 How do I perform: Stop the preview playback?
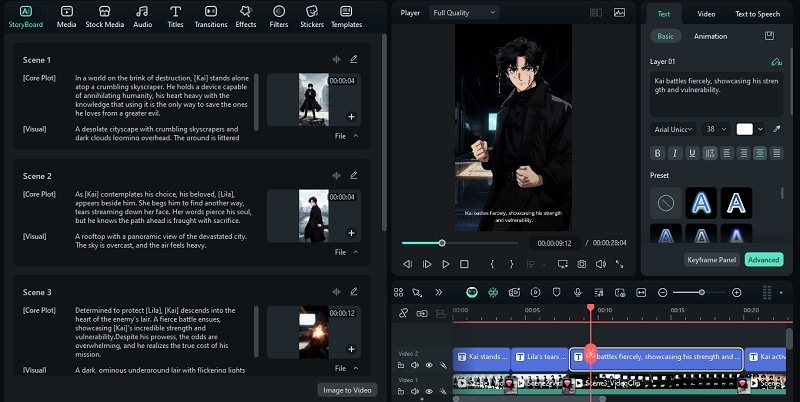pos(464,264)
